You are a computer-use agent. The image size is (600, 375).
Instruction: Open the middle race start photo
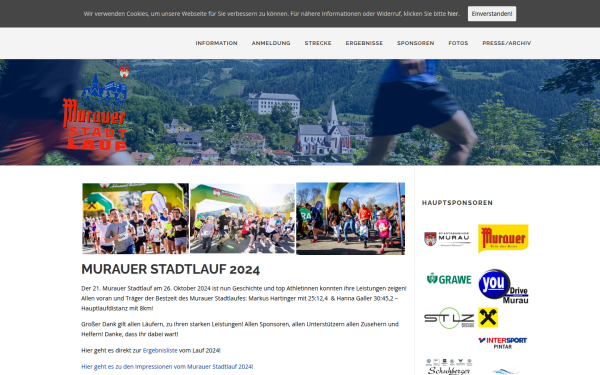click(243, 218)
